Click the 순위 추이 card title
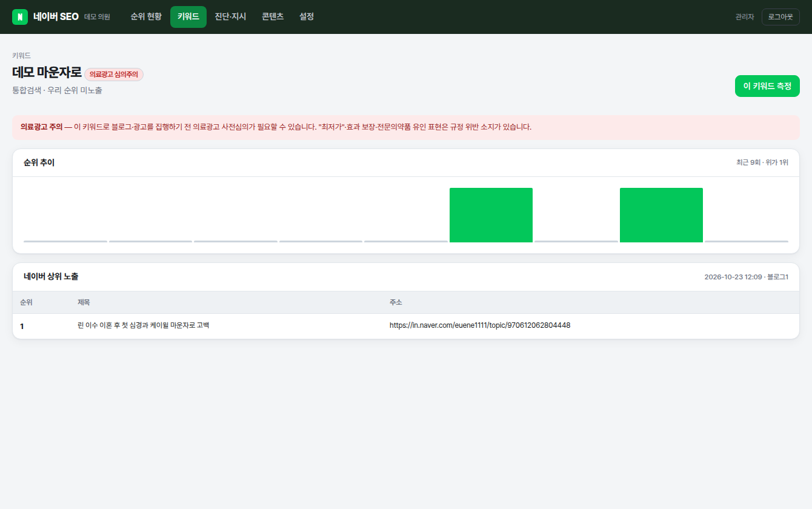The image size is (812, 509). coord(39,162)
